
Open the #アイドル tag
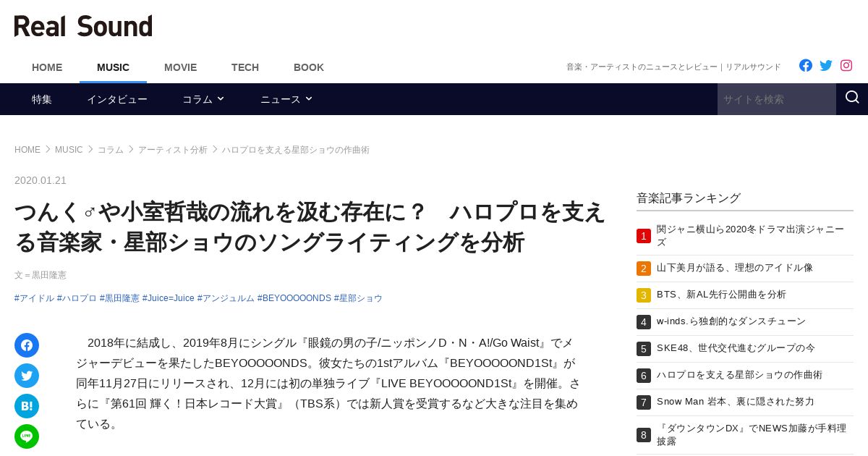pyautogui.click(x=34, y=298)
